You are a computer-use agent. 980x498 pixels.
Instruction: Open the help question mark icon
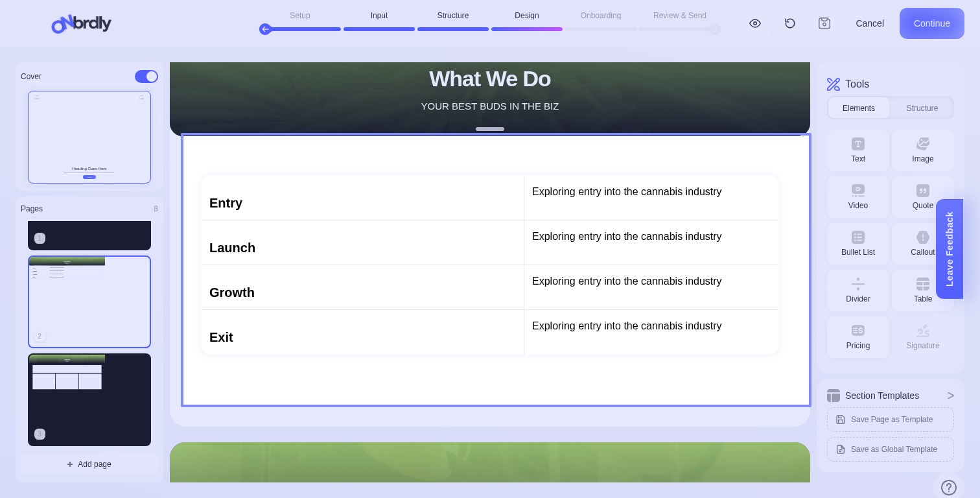(x=948, y=487)
